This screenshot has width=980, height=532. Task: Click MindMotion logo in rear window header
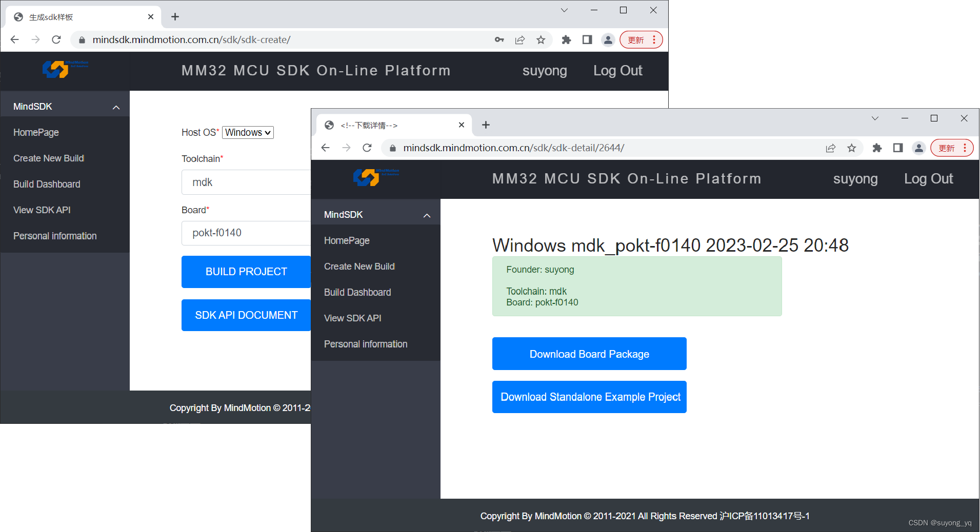(65, 69)
